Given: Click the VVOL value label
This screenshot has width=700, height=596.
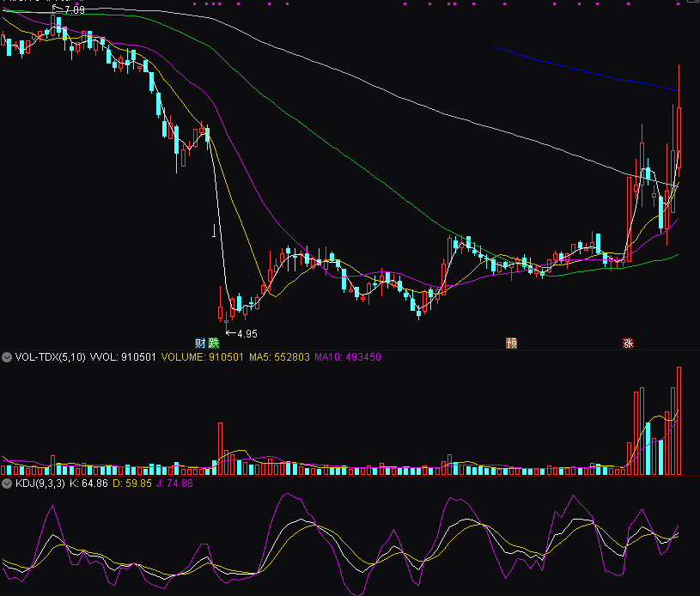Looking at the screenshot, I should pos(123,356).
